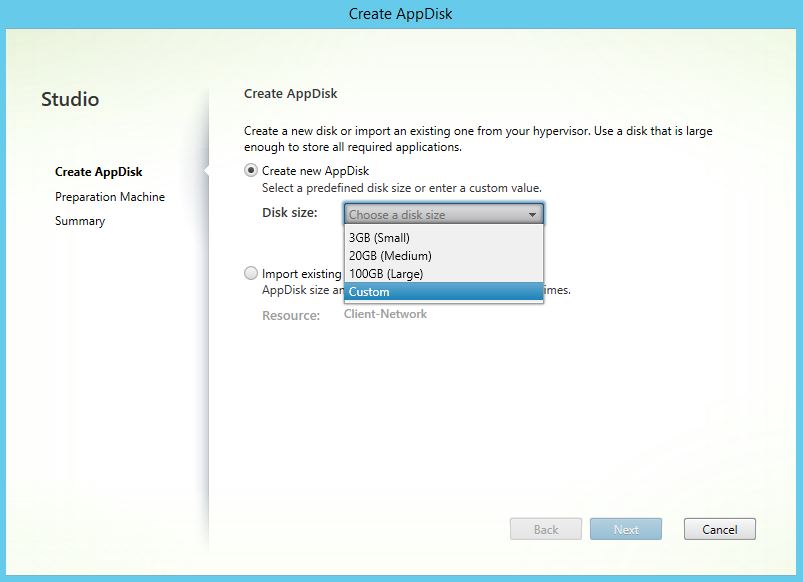Click the 'Disk size:' label
Image resolution: width=803 pixels, height=582 pixels.
point(289,213)
